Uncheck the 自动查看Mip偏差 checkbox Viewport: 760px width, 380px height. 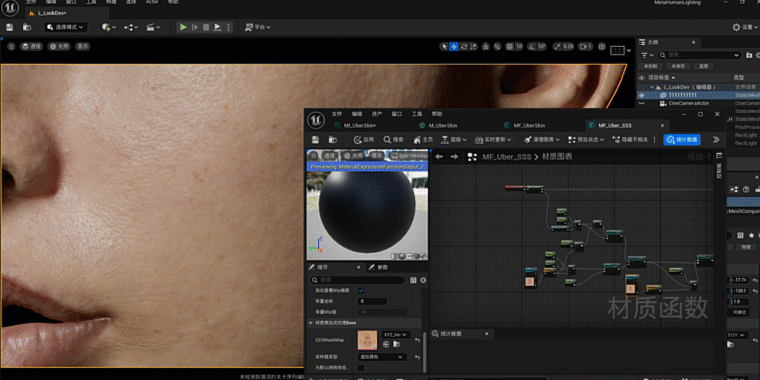361,291
